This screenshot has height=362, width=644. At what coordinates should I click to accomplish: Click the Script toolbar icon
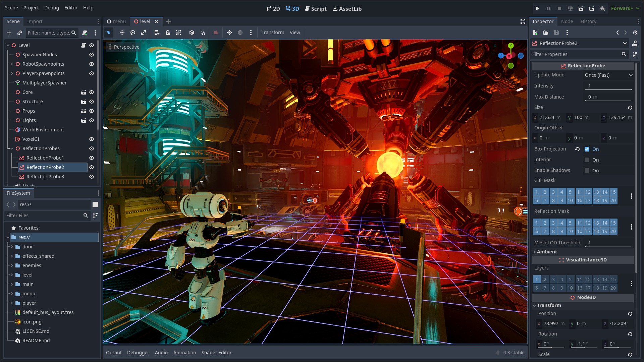click(x=316, y=8)
